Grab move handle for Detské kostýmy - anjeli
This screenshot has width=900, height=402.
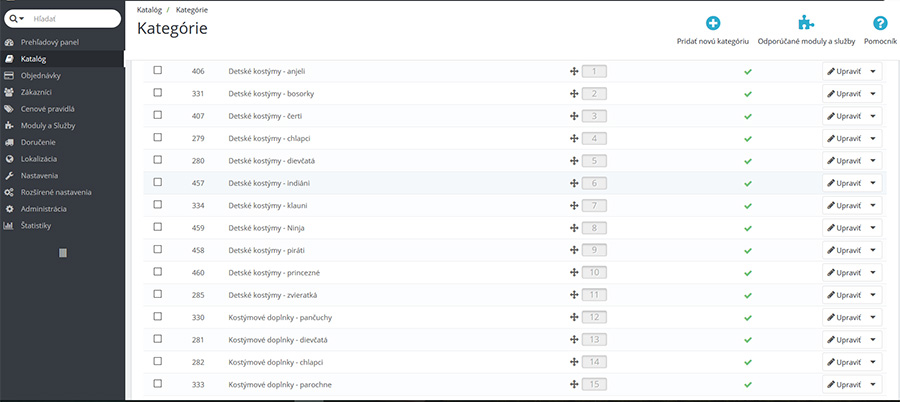coord(573,72)
